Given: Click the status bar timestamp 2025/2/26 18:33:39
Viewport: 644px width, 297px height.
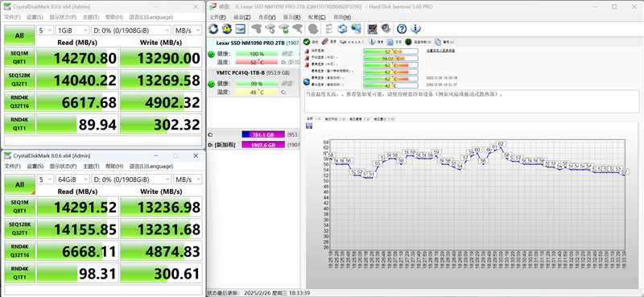Looking at the screenshot, I should coord(277,293).
